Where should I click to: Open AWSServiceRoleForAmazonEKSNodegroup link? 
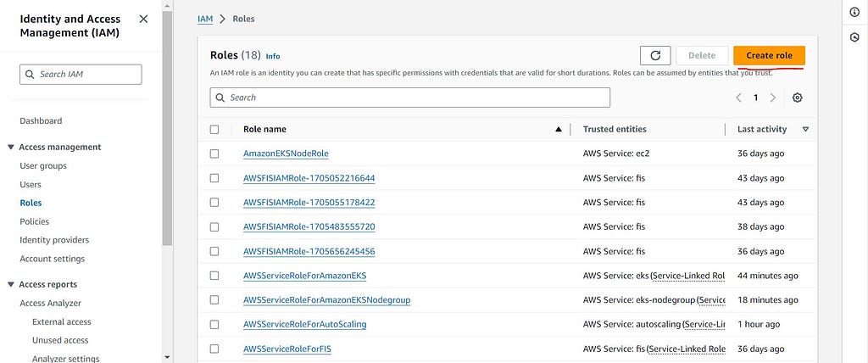point(326,300)
